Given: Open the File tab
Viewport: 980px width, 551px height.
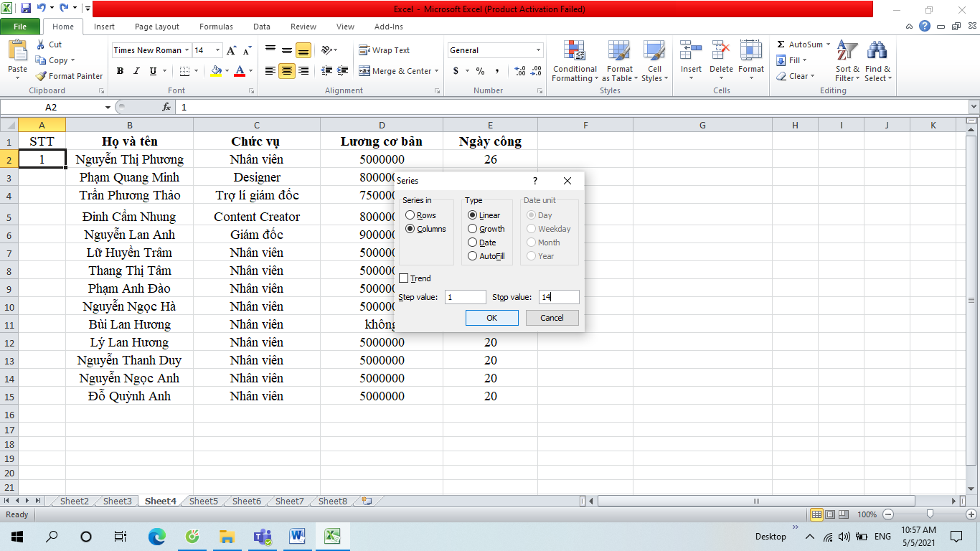Looking at the screenshot, I should pyautogui.click(x=20, y=27).
